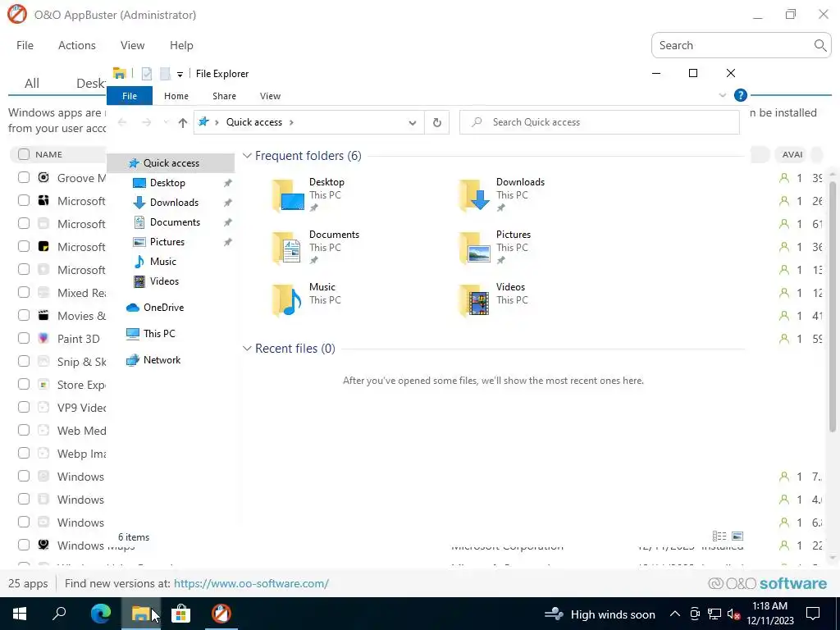Show hidden system tray icons

[x=675, y=614]
